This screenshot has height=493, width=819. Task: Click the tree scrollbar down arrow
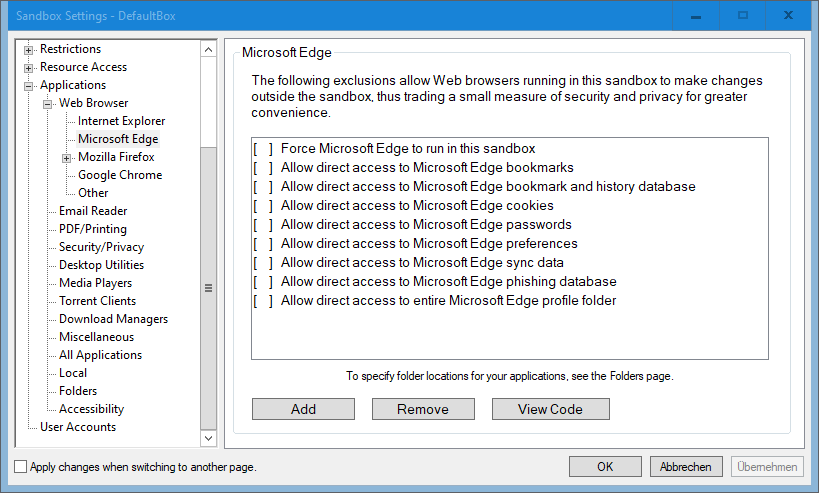(208, 438)
